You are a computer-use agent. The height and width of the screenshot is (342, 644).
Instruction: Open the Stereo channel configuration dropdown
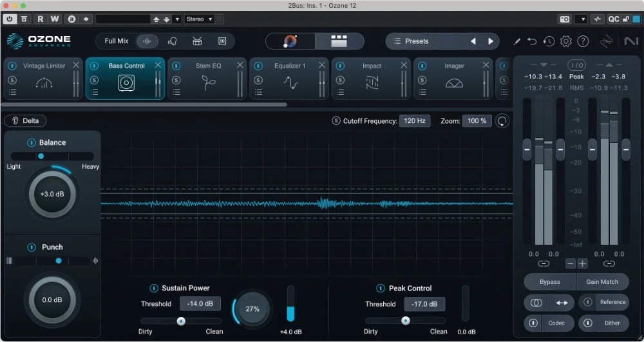pos(199,19)
